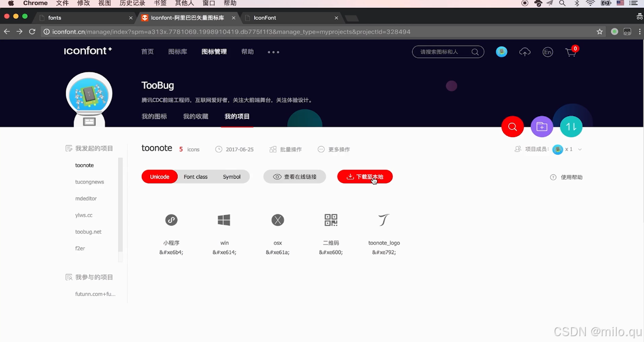Open the shopping cart icon
This screenshot has width=644, height=342.
point(571,52)
